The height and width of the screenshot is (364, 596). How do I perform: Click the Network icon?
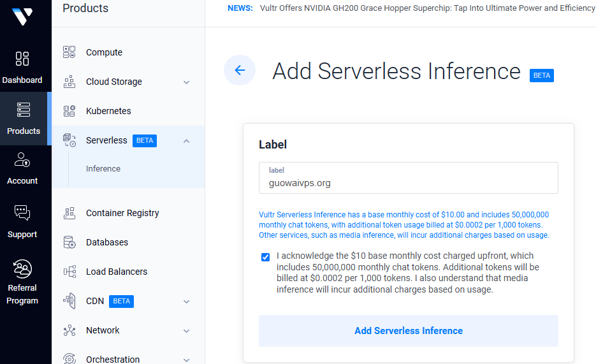point(69,330)
